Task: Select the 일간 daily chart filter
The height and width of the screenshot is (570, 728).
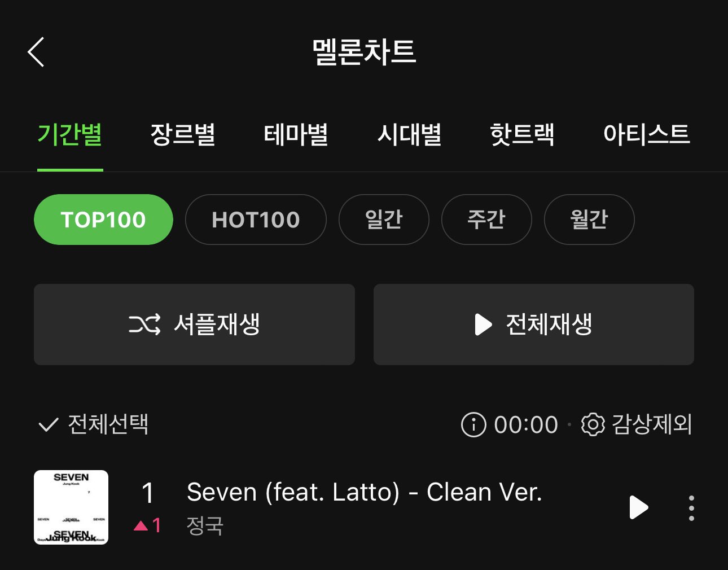Action: pyautogui.click(x=384, y=220)
